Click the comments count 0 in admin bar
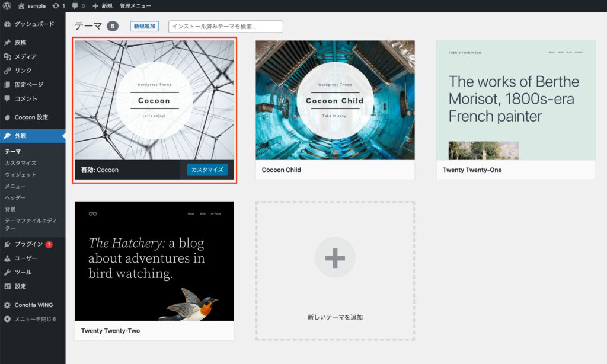Image resolution: width=607 pixels, height=364 pixels. pyautogui.click(x=83, y=6)
